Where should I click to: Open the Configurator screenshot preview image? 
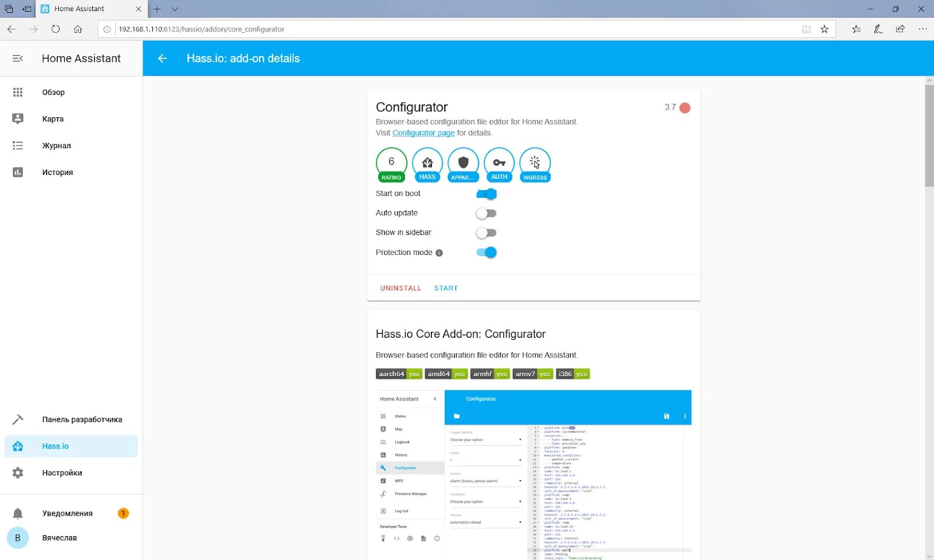[534, 475]
